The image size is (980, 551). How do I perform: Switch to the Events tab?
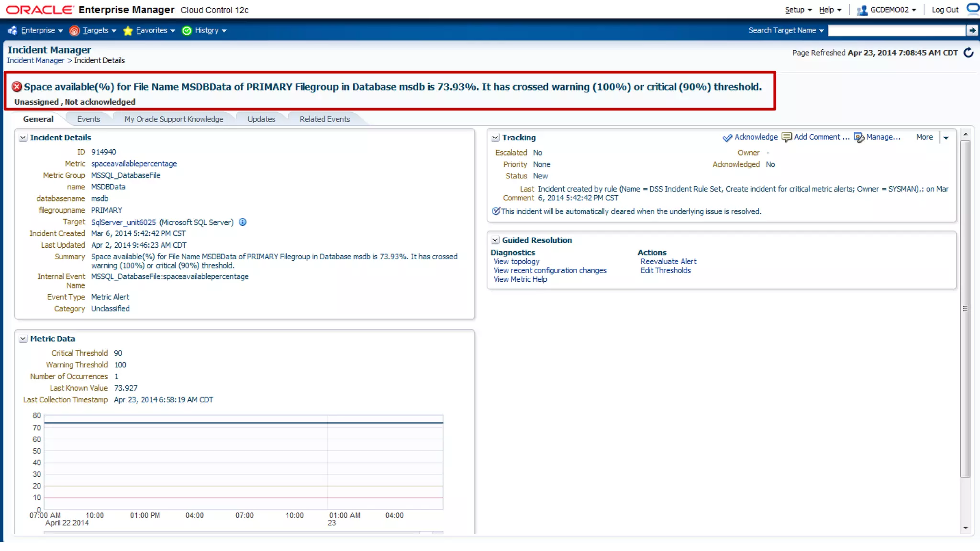tap(89, 119)
